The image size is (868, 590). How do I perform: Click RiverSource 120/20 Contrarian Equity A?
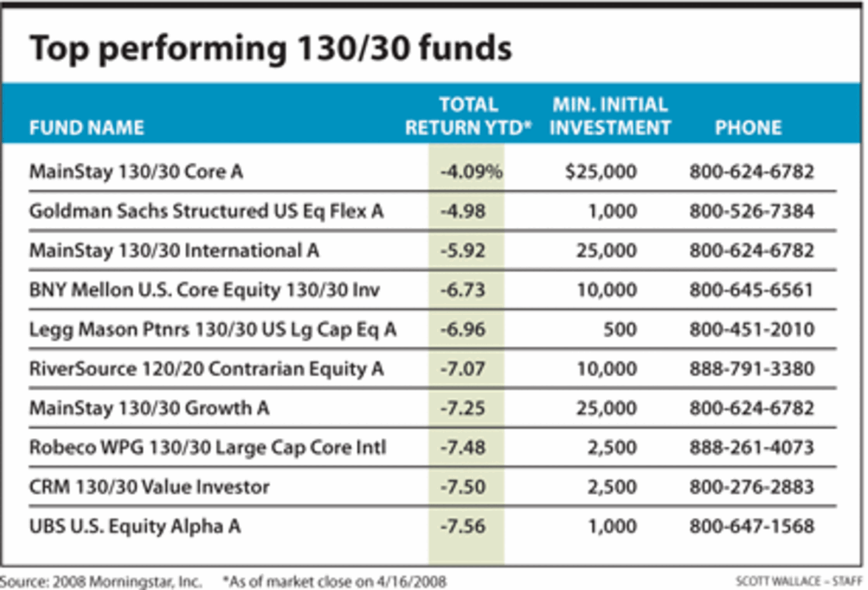[206, 369]
